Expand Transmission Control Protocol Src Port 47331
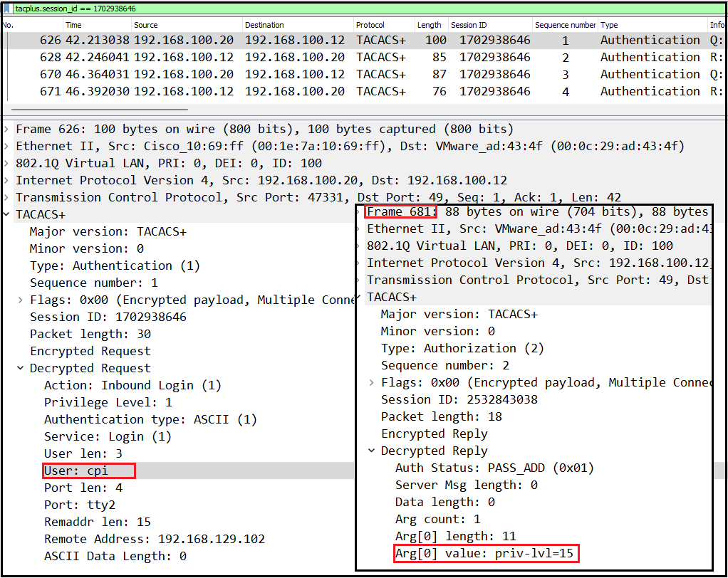This screenshot has width=728, height=578. (x=7, y=197)
